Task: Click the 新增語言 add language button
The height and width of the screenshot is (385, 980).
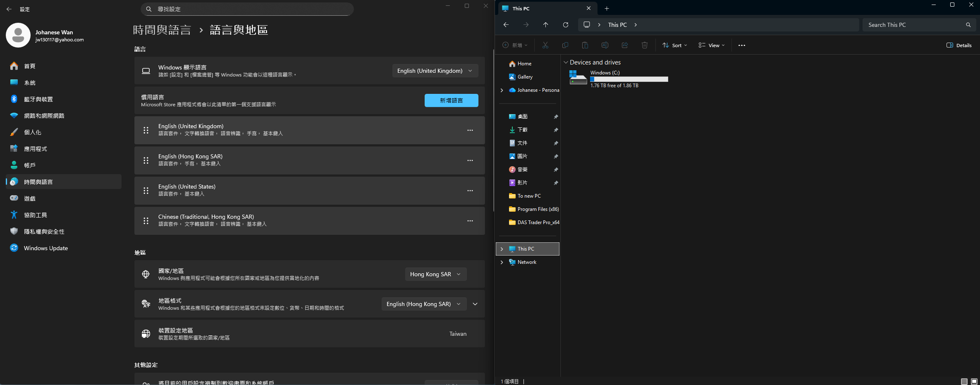Action: click(x=451, y=100)
